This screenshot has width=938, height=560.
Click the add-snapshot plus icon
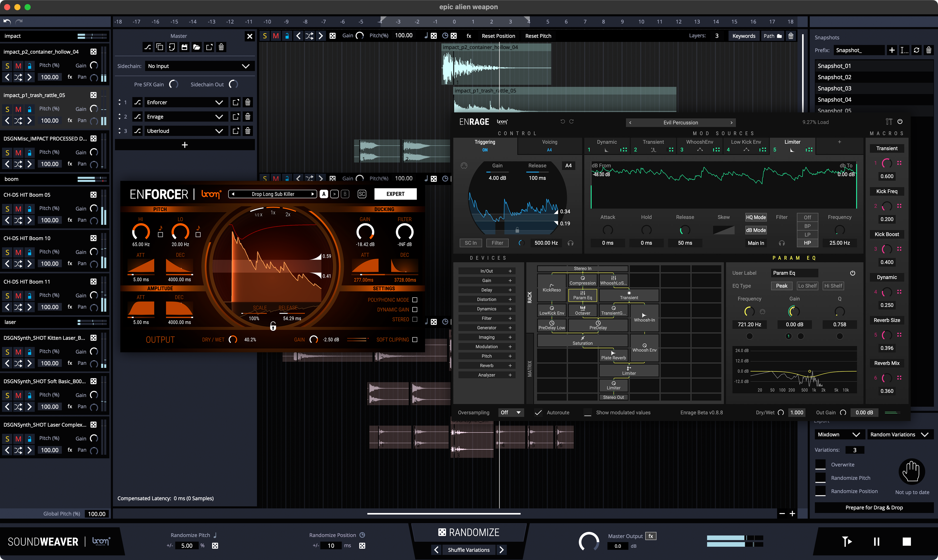click(892, 50)
